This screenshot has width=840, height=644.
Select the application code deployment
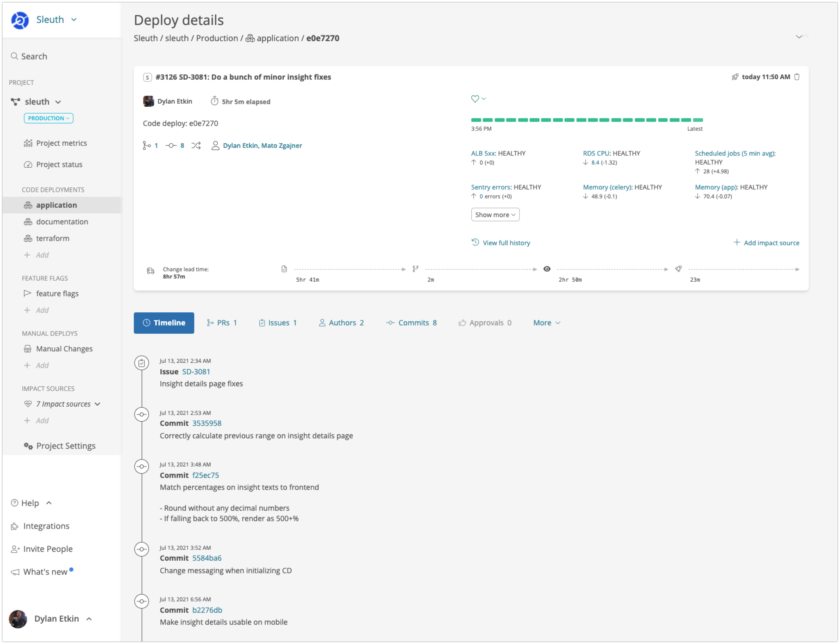62,205
